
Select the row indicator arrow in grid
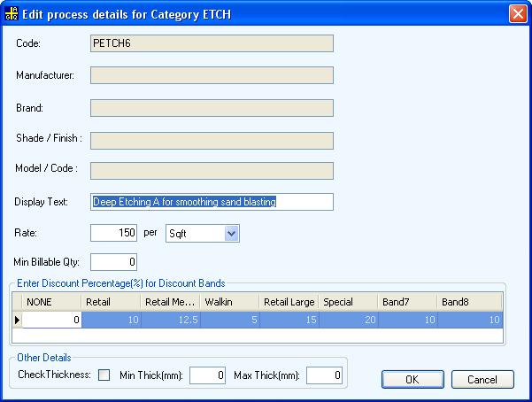[18, 320]
